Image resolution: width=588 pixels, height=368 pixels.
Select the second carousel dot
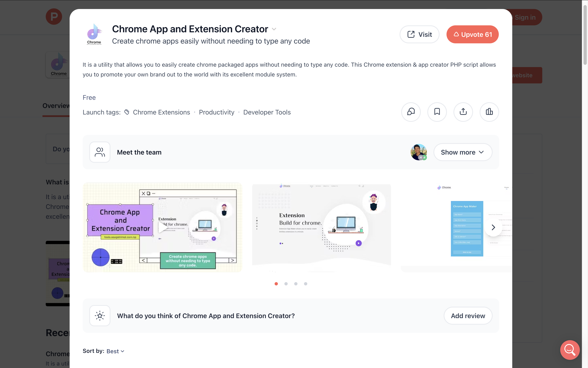coord(286,284)
